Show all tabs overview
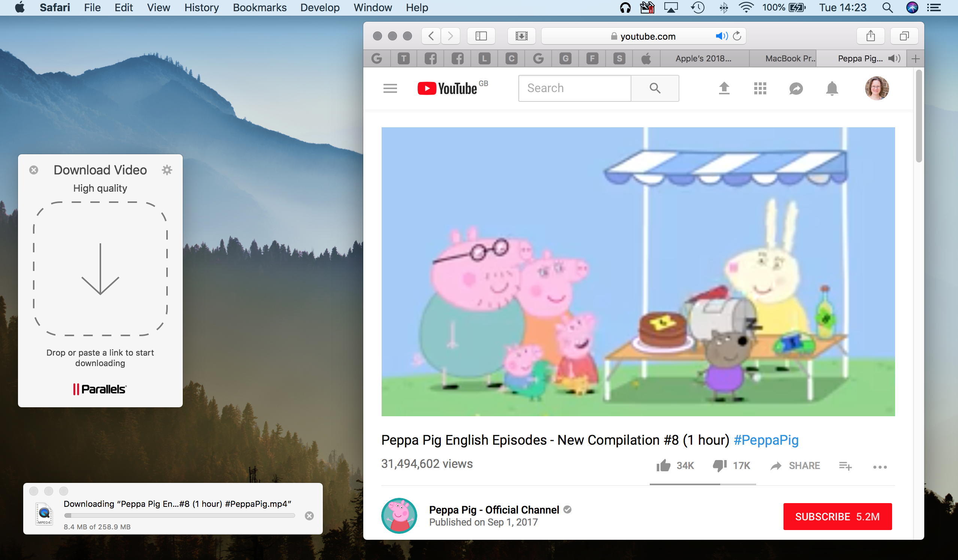 904,36
